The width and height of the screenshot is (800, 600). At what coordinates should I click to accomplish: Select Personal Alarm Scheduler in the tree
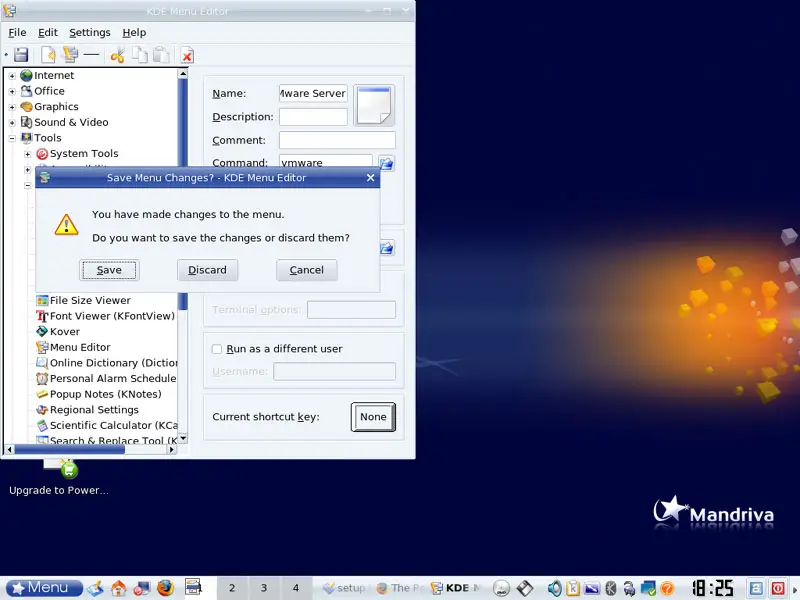click(107, 379)
